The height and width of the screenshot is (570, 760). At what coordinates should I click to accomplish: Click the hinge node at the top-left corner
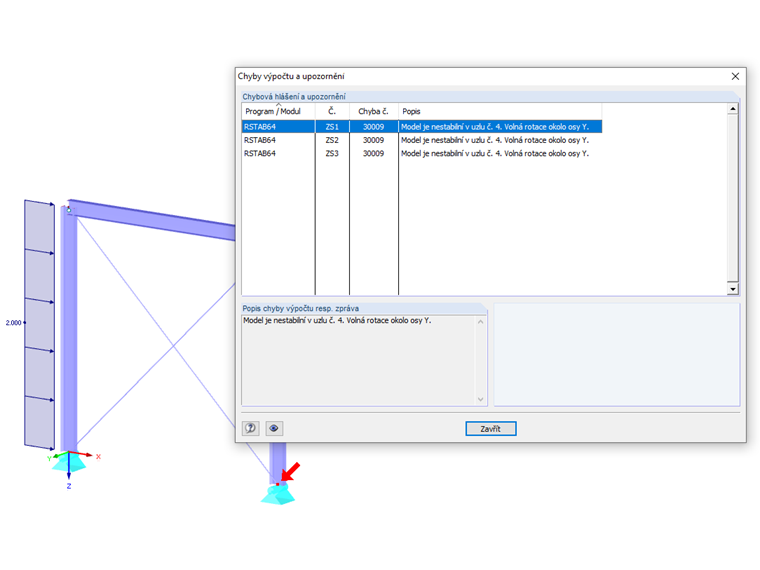[x=69, y=210]
